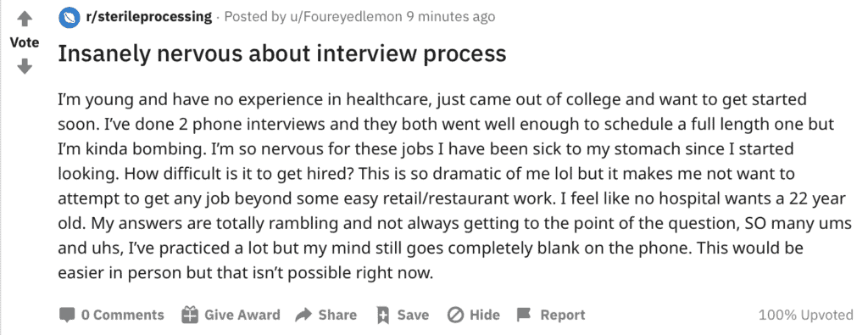This screenshot has width=868, height=335.
Task: Click the '100% Upvoted' indicator
Action: coord(805,315)
